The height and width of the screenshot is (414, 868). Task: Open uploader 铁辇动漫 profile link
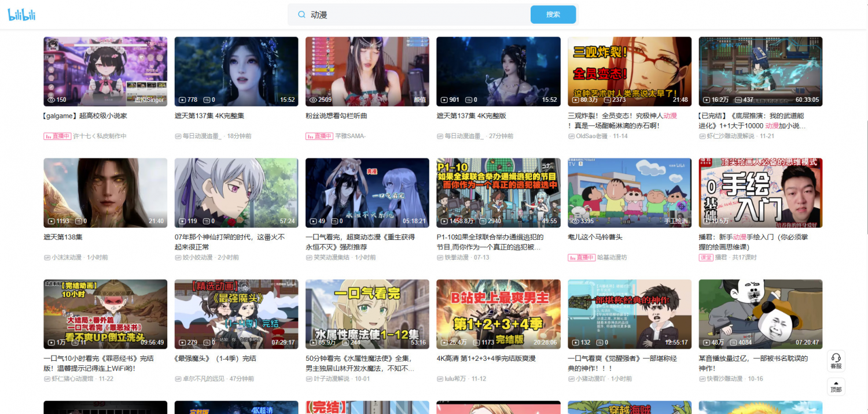(x=457, y=258)
